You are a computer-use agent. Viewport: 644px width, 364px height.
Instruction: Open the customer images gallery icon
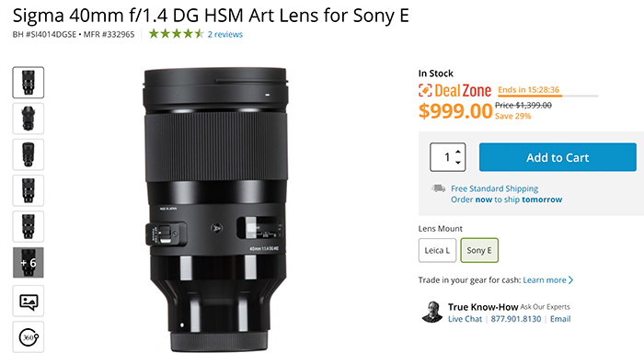click(29, 301)
